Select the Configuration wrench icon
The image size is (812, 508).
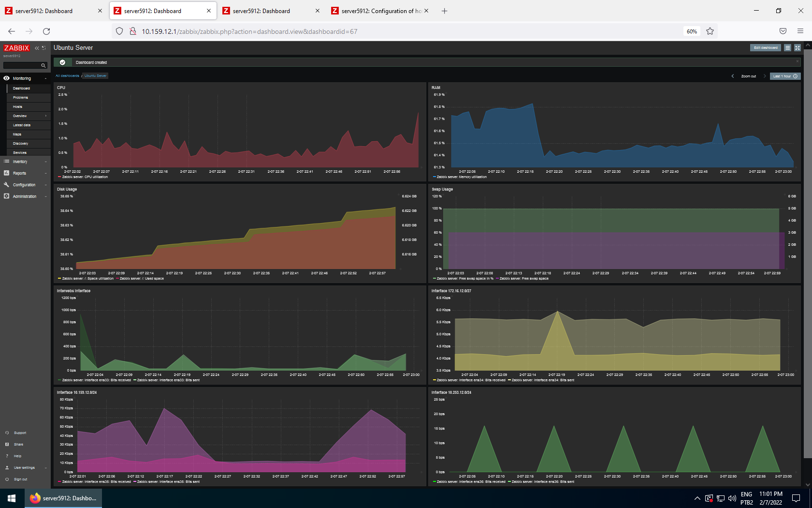pos(6,185)
